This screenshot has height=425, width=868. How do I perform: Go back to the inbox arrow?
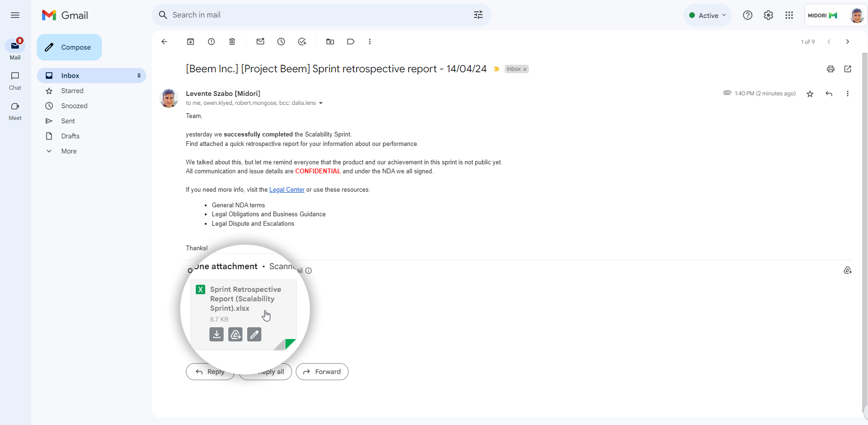[x=164, y=42]
